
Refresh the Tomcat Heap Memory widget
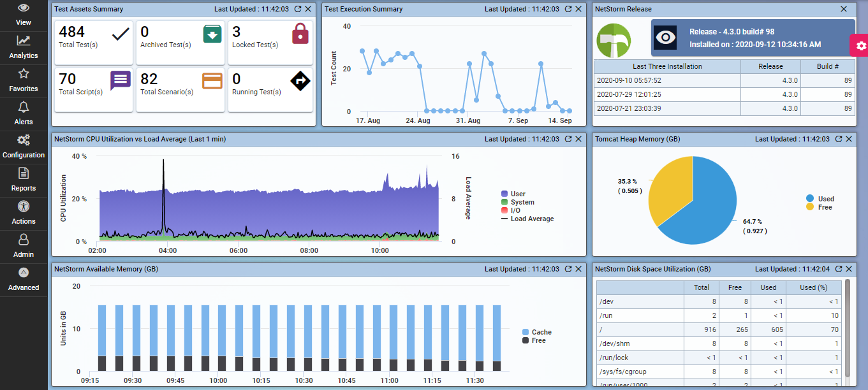pos(839,139)
